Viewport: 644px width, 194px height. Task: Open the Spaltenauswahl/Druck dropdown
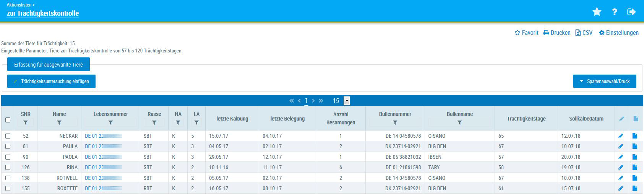(604, 81)
